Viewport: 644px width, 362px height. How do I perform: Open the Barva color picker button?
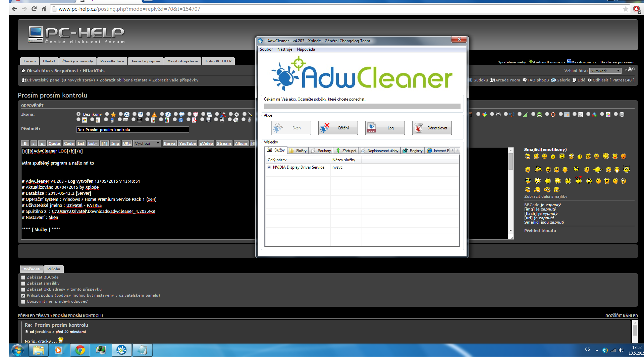pos(169,143)
